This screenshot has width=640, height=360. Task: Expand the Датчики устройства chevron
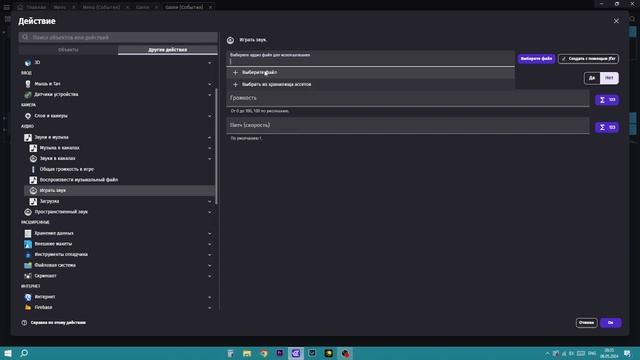coord(210,95)
